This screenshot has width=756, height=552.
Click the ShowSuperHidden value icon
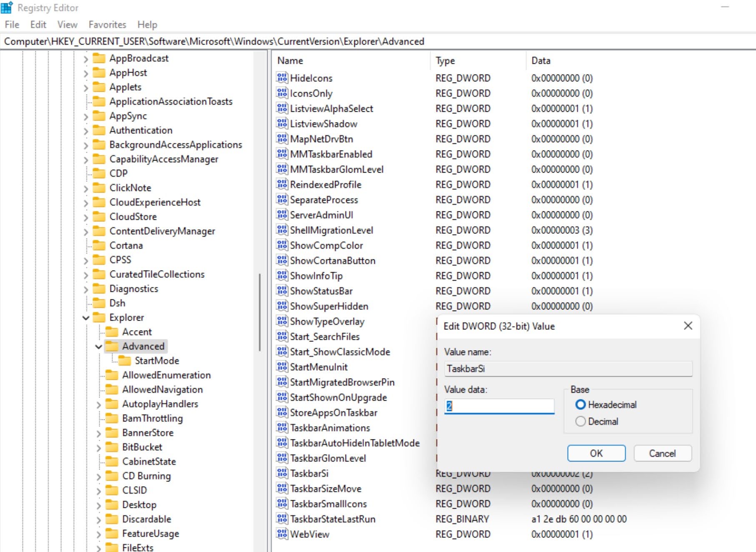tap(282, 306)
